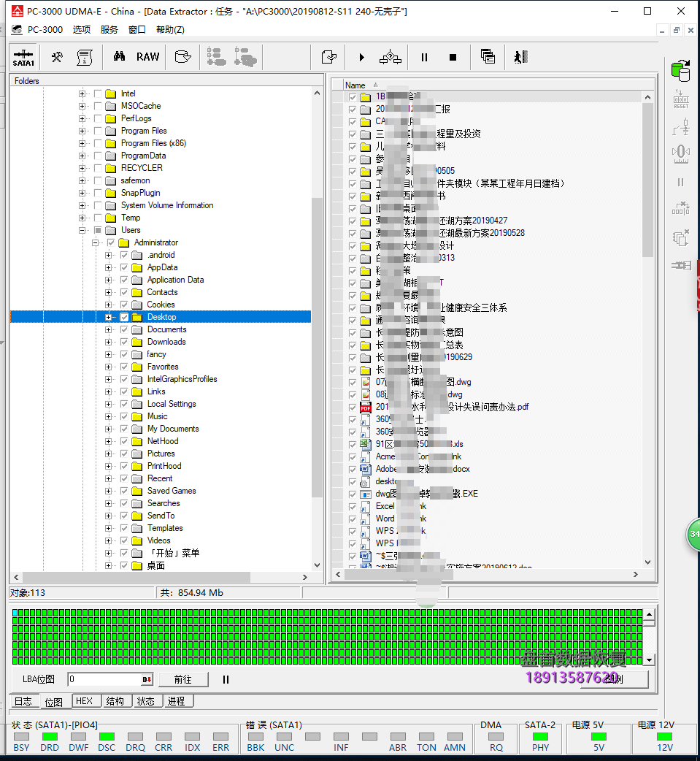This screenshot has width=700, height=761.
Task: Open the tools wrench-and-hammer icon
Action: [x=57, y=57]
